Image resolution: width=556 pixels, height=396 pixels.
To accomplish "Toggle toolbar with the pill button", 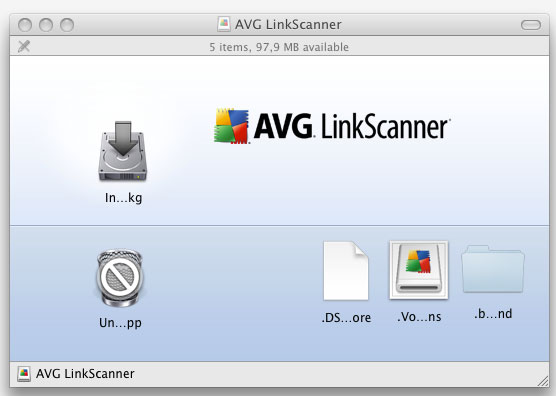I will click(531, 25).
